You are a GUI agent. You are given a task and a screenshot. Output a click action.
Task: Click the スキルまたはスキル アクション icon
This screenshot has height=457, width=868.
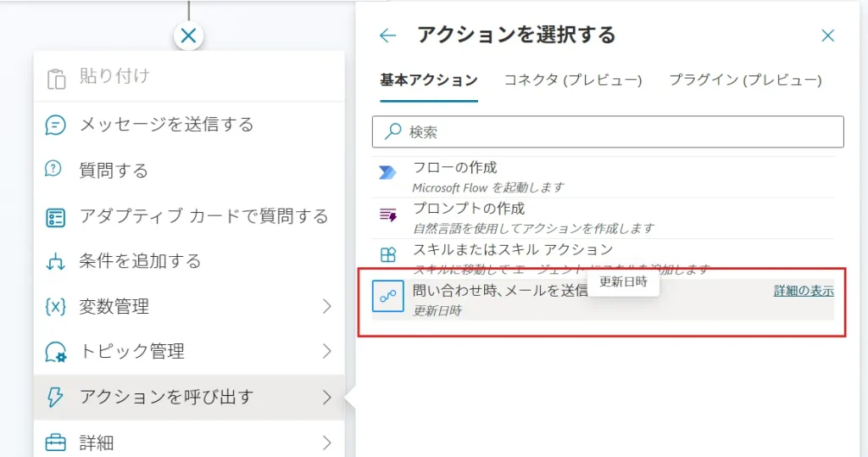[x=387, y=254]
